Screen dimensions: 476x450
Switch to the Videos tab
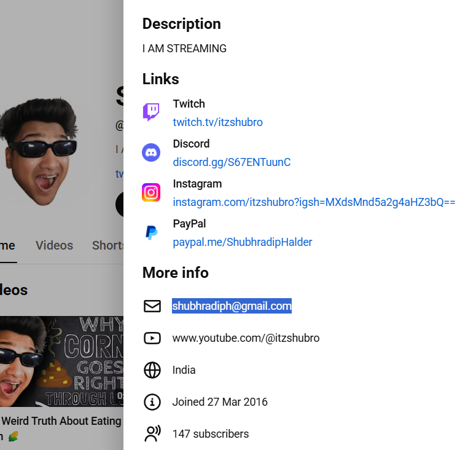click(54, 245)
